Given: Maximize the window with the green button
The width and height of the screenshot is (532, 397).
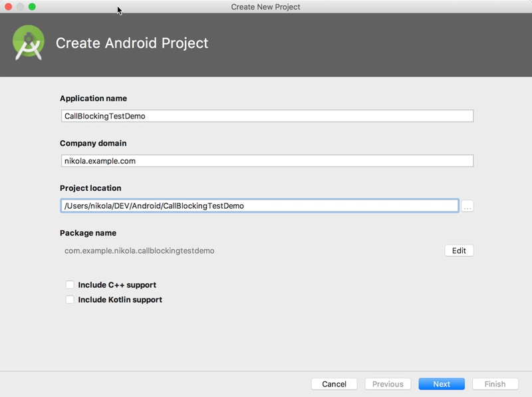Looking at the screenshot, I should tap(32, 7).
